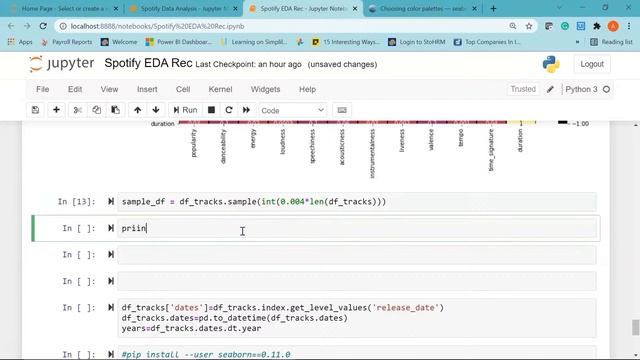Open the Edit menu
This screenshot has height=360, width=640.
[75, 89]
